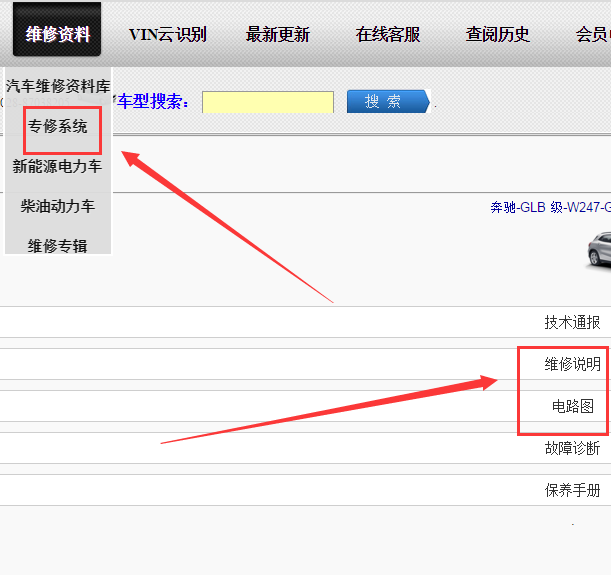Contact 在线客服 support
This screenshot has height=575, width=611.
[387, 34]
